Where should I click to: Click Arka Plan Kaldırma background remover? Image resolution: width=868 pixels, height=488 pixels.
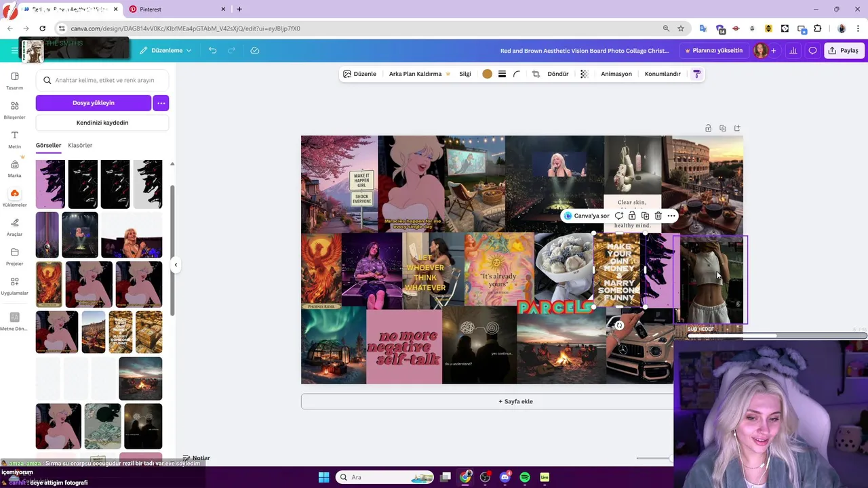tap(420, 74)
